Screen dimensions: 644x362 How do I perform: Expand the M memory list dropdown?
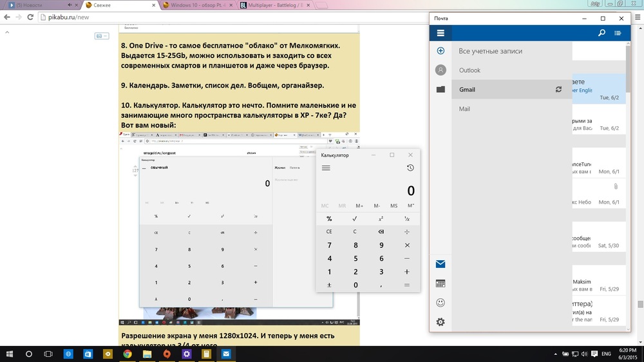tap(411, 206)
